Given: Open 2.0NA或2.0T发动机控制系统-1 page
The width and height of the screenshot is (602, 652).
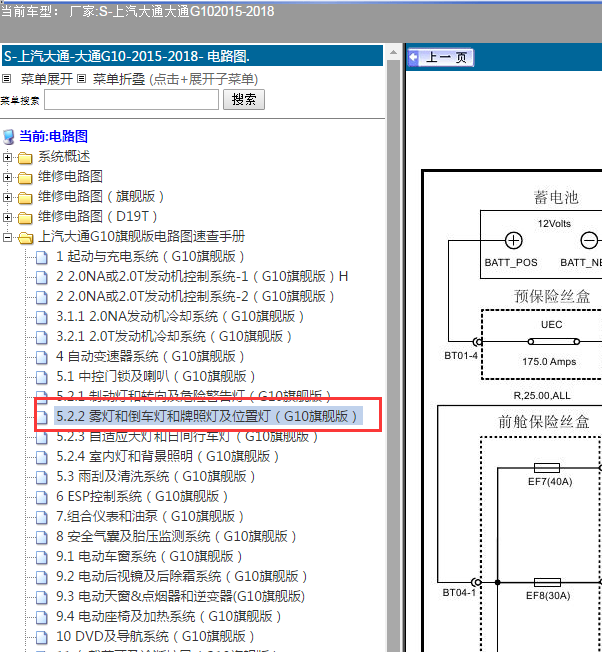Looking at the screenshot, I should click(202, 277).
